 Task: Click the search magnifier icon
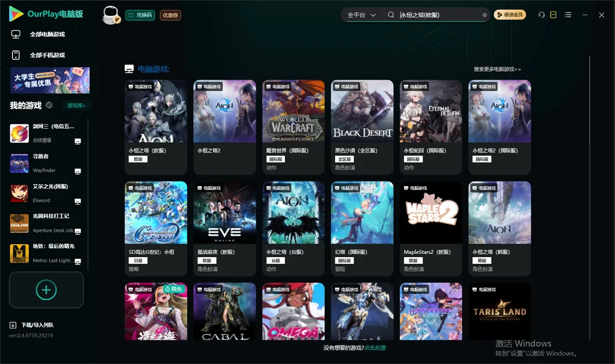391,15
